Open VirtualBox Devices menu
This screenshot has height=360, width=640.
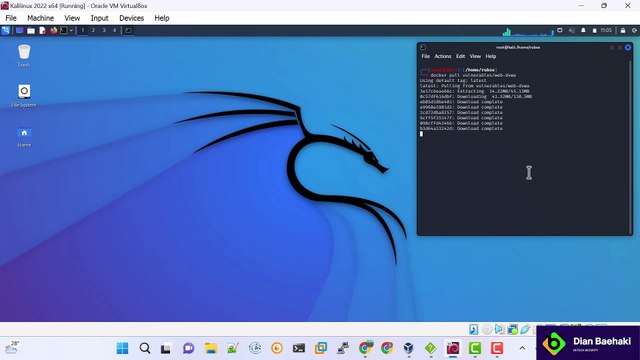click(131, 18)
